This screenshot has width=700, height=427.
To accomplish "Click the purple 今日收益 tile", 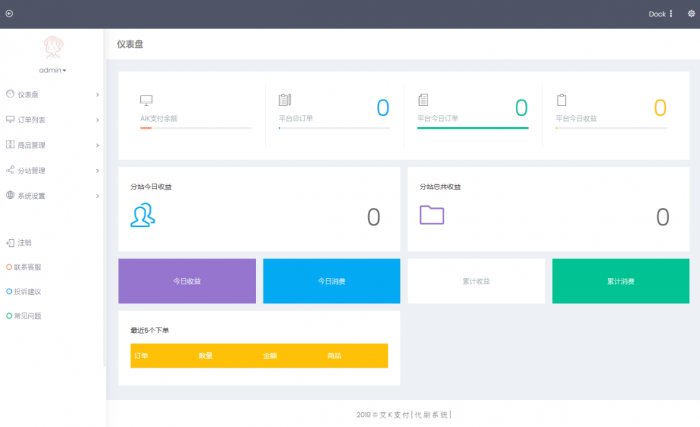I will (187, 281).
